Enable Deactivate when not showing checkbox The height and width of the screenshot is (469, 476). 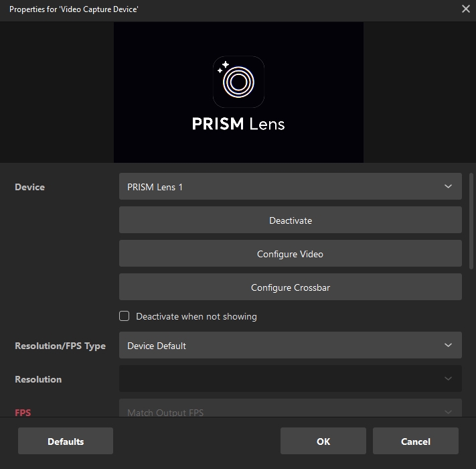[x=124, y=316]
